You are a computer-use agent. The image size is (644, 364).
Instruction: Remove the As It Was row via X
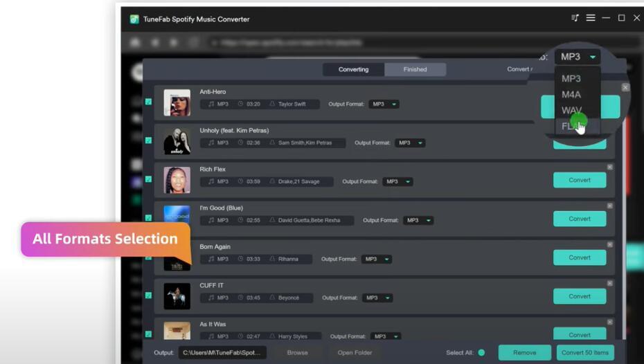610,322
